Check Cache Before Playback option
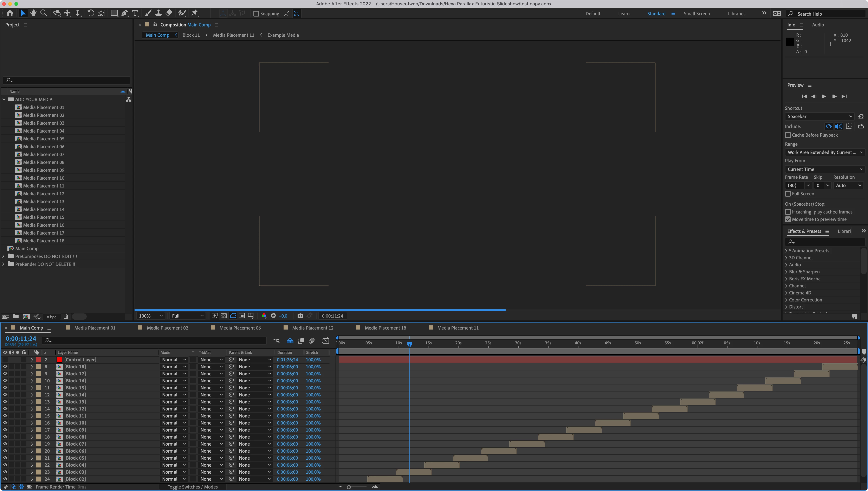 (788, 135)
